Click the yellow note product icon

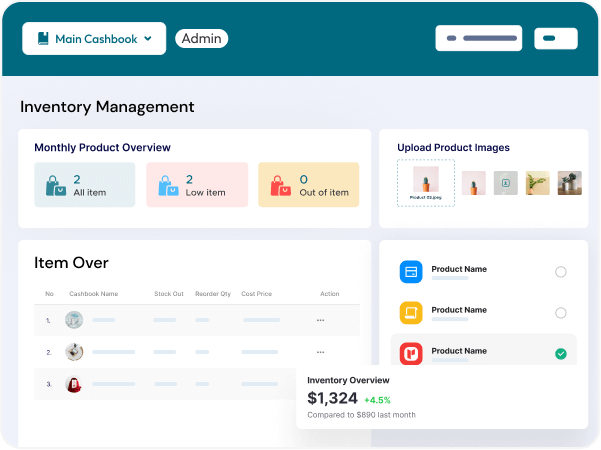411,313
